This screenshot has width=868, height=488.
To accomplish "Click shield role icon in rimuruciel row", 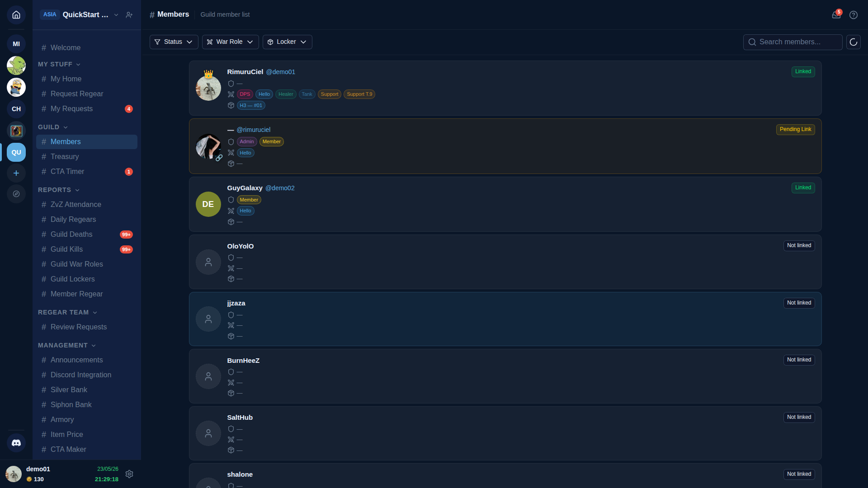I will pos(231,142).
